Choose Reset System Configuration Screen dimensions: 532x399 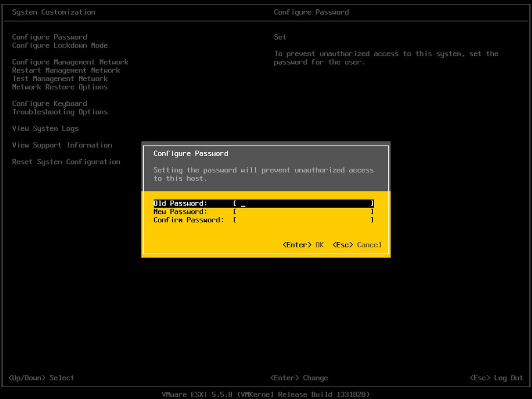[x=66, y=162]
